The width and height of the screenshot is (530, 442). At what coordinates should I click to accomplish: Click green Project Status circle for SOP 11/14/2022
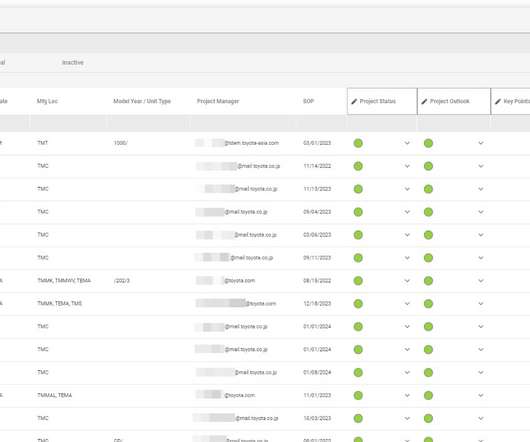click(358, 166)
